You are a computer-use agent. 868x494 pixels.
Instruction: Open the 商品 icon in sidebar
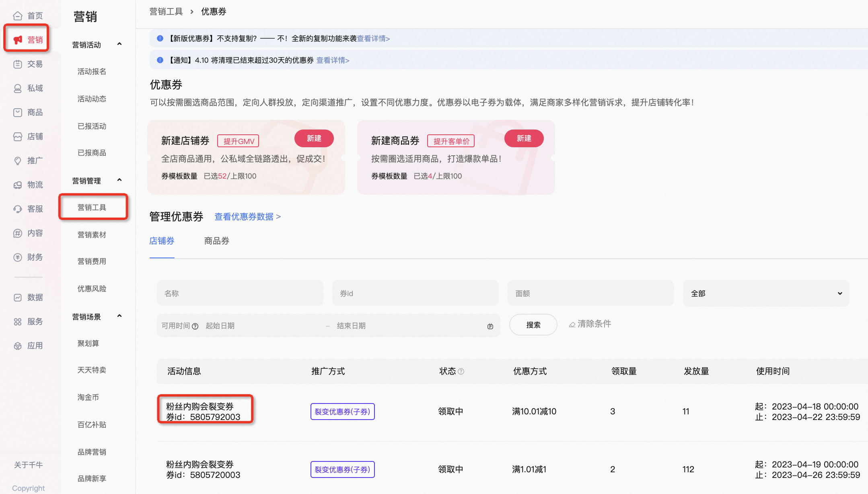tap(18, 112)
